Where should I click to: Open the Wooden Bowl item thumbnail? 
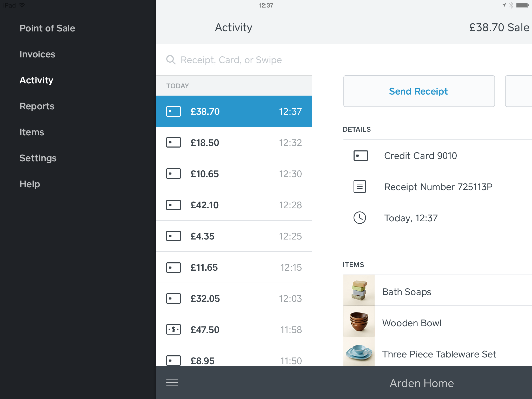[x=359, y=322]
